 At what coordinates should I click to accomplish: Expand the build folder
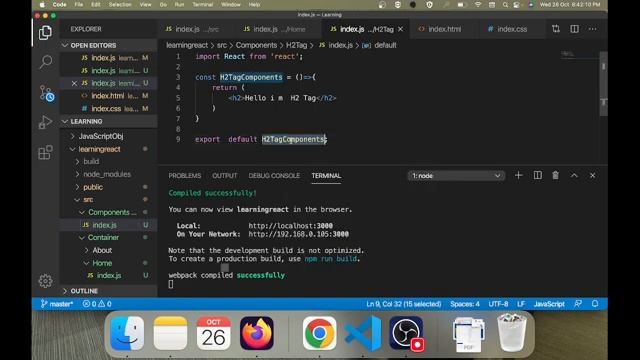pos(91,161)
